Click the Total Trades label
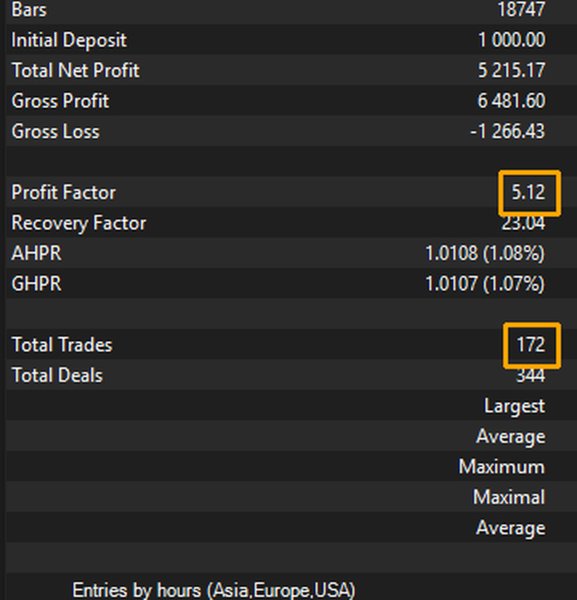The width and height of the screenshot is (577, 600). coord(62,345)
